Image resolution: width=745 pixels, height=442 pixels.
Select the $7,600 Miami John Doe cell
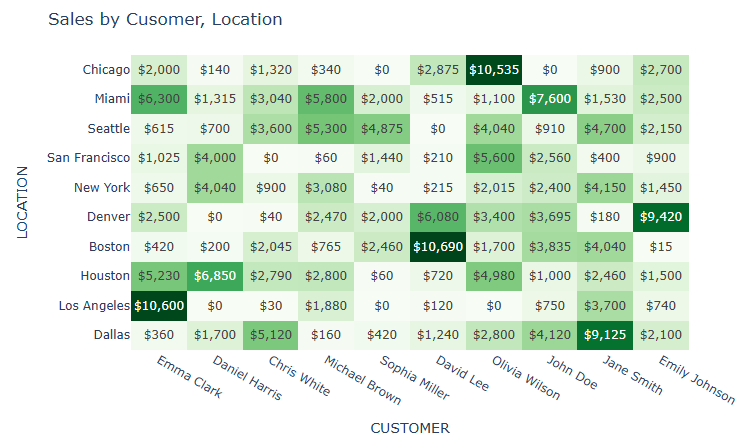[x=550, y=99]
